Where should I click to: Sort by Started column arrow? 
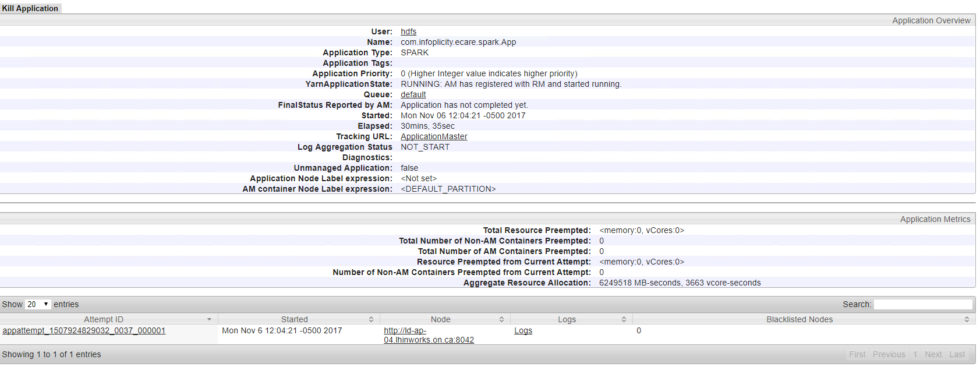tap(371, 319)
